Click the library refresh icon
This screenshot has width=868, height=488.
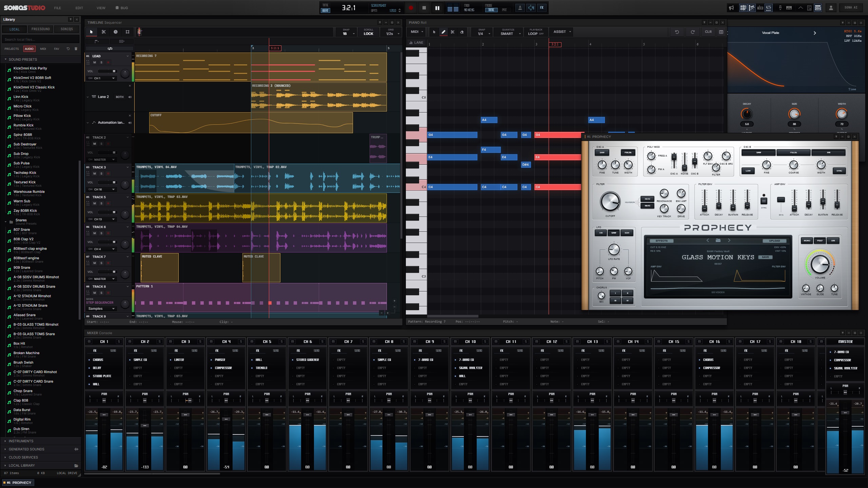(68, 49)
